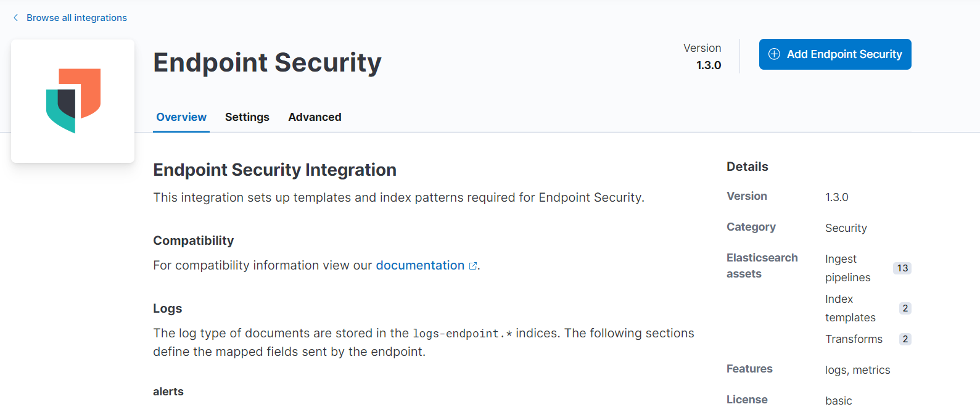Click the alerts subheading
980x420 pixels.
(168, 392)
